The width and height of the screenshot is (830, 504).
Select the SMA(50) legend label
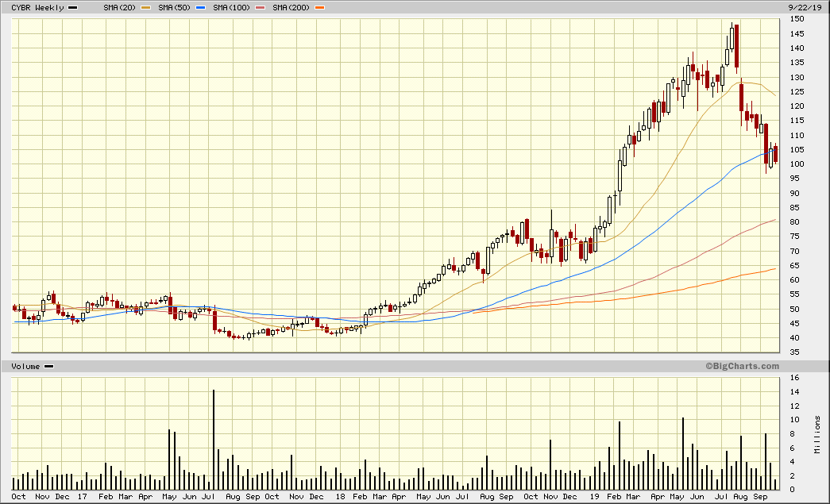pos(174,7)
